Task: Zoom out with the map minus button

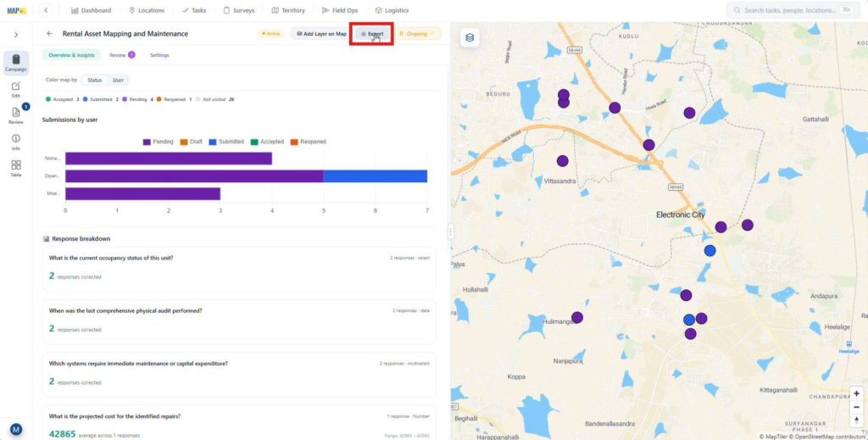Action: pos(856,407)
